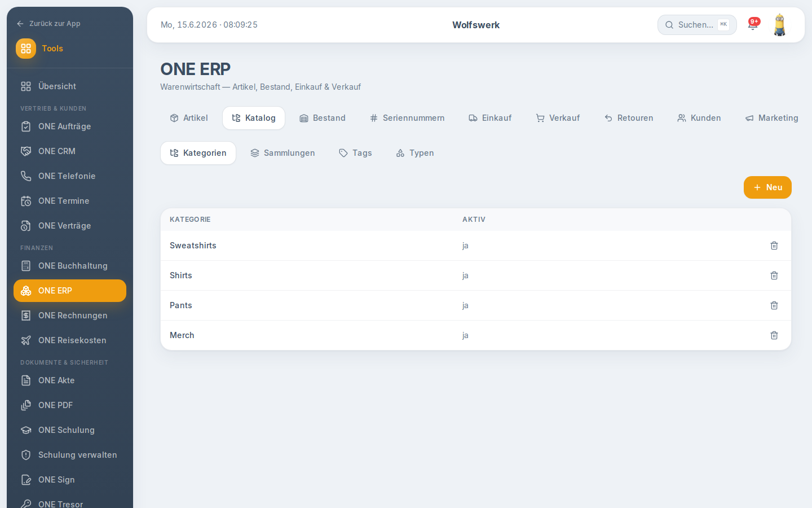812x508 pixels.
Task: Click into the Suchen search field
Action: [x=697, y=25]
